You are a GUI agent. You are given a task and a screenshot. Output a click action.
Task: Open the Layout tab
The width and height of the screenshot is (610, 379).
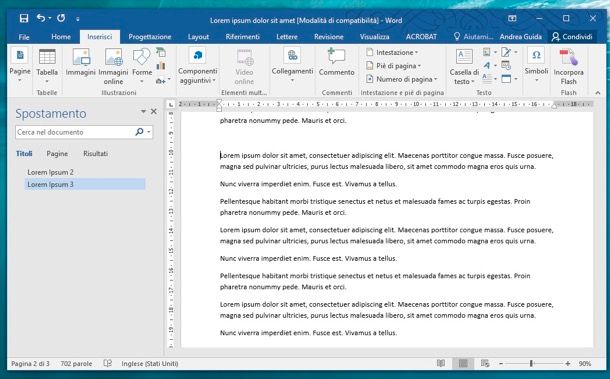point(198,37)
